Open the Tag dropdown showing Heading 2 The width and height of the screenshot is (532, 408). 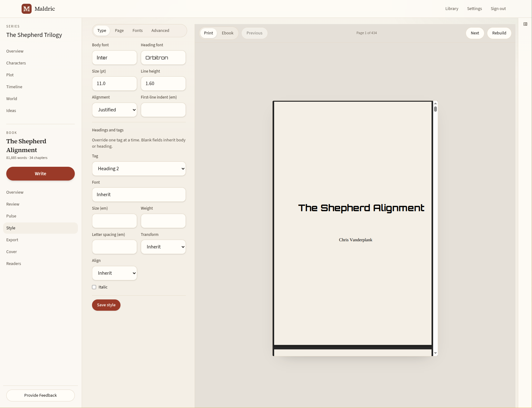pos(139,169)
